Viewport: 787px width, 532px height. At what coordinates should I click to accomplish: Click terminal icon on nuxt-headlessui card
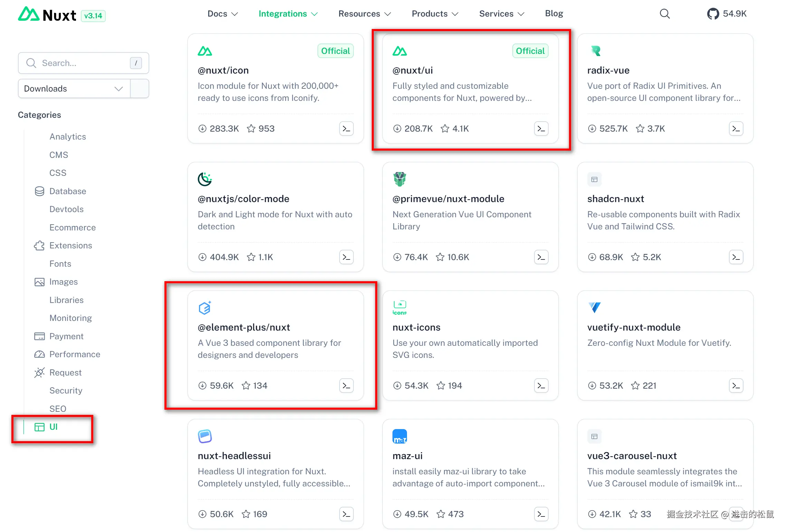coord(346,514)
